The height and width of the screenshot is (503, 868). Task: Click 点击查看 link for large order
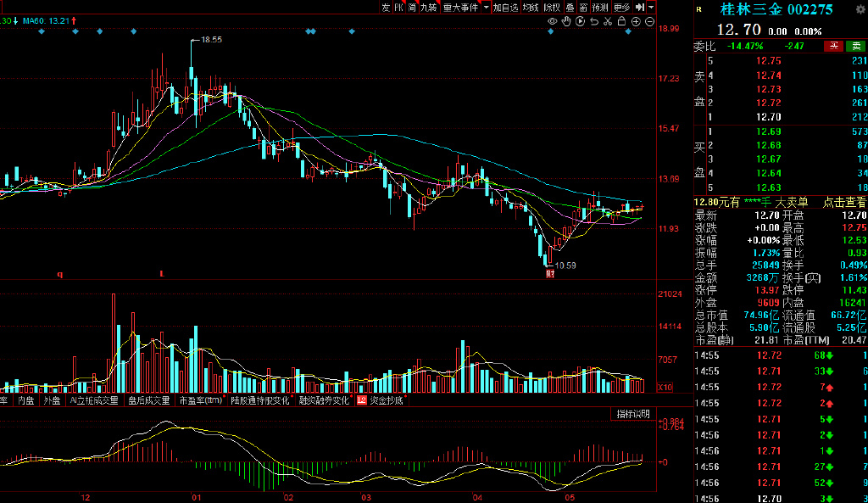844,202
